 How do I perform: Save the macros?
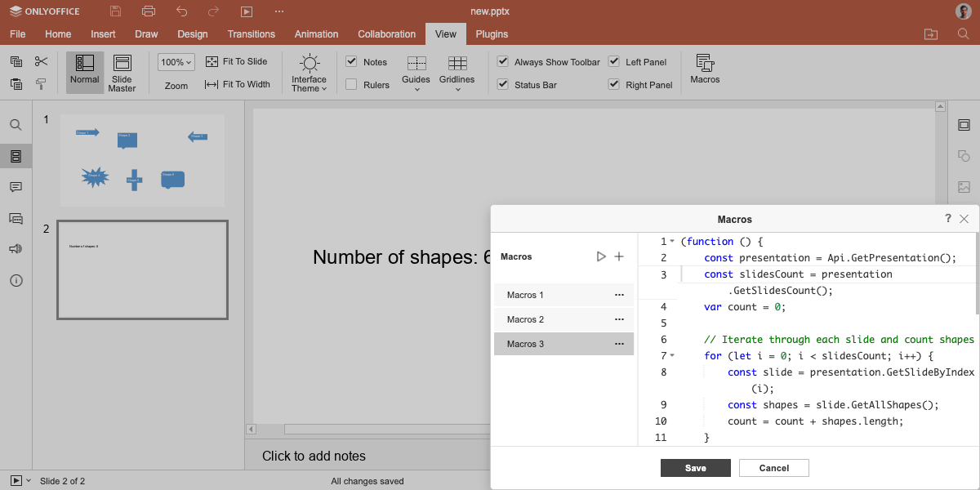coord(696,468)
